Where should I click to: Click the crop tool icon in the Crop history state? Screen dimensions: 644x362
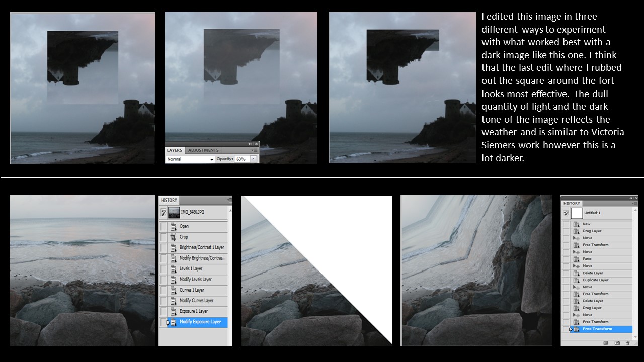pyautogui.click(x=173, y=237)
